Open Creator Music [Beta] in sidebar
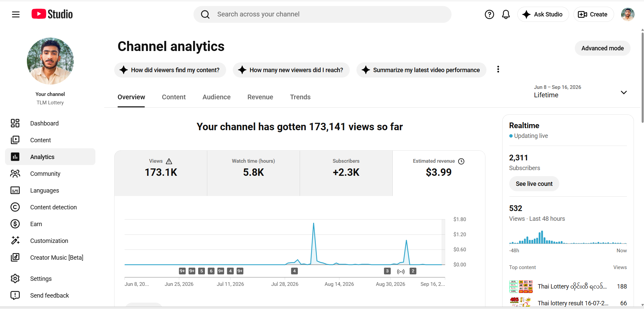Screen dimensions: 644x309 coord(50,257)
